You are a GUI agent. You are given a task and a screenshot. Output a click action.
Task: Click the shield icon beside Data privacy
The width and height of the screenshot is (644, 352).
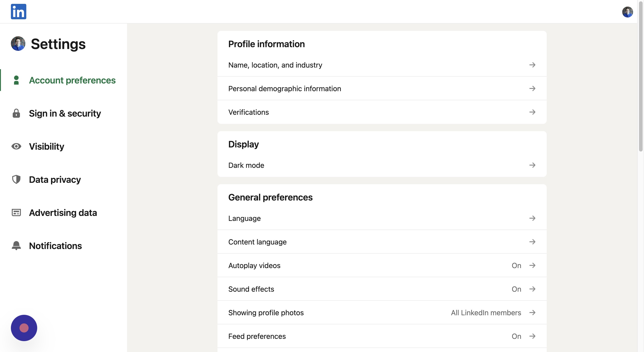point(16,179)
